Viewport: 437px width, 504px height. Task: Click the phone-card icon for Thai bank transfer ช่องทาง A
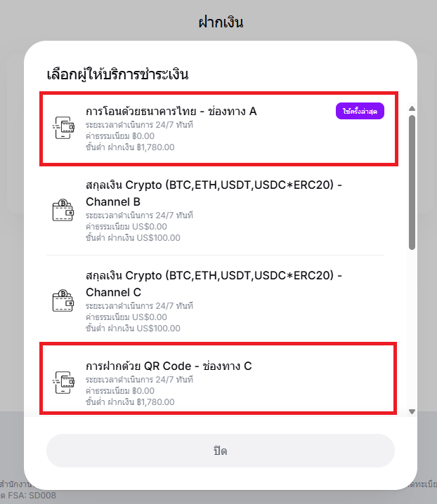pyautogui.click(x=64, y=128)
